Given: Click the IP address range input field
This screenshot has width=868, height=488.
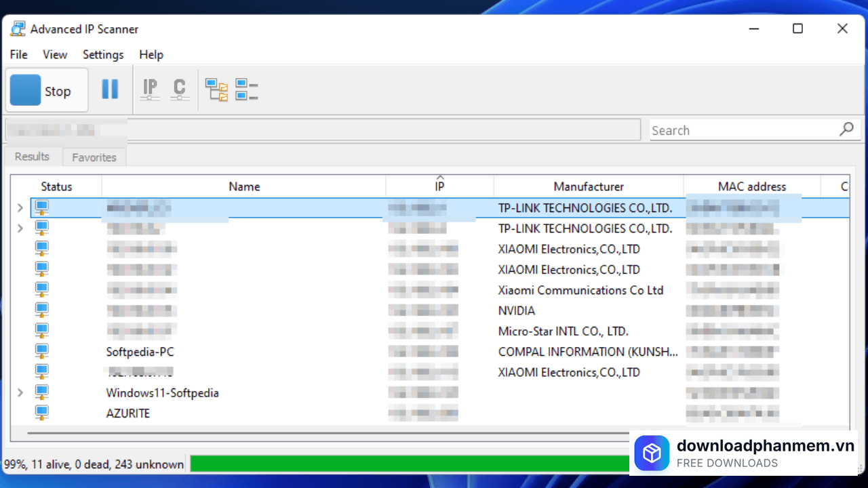Looking at the screenshot, I should [x=323, y=129].
